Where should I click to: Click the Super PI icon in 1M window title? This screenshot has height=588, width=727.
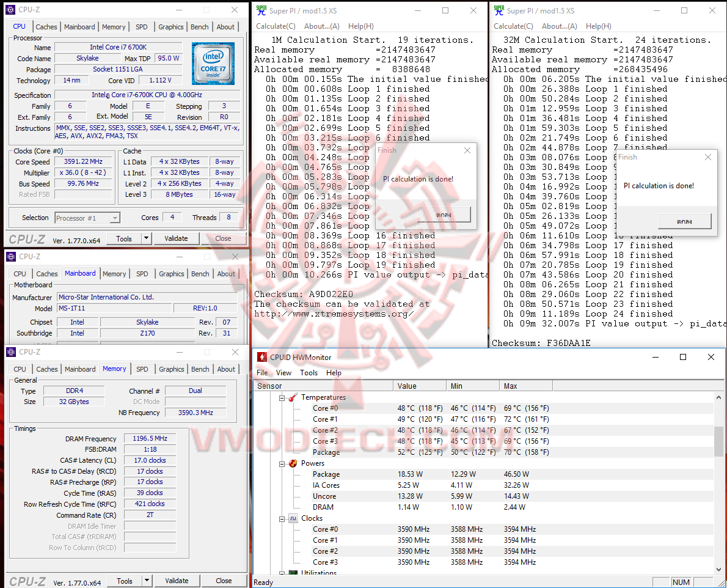tap(261, 10)
